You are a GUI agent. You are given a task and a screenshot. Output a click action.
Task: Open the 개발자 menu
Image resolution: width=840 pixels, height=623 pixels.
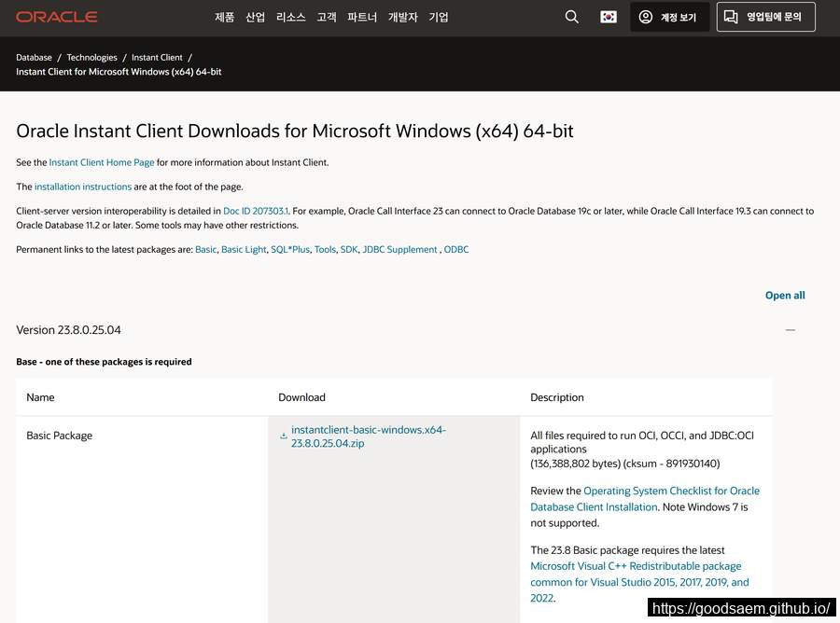coord(403,17)
